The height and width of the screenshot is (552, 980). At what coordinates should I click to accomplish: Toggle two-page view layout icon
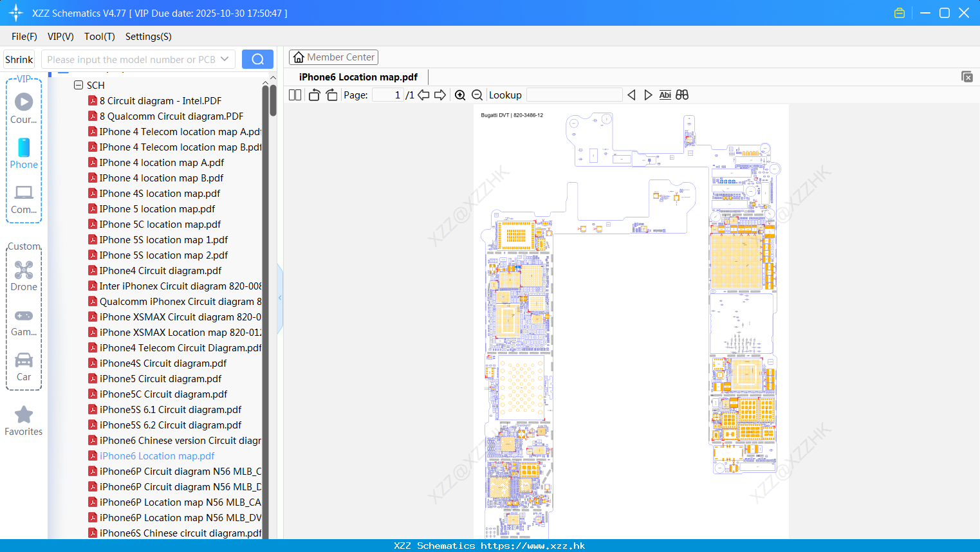[295, 95]
